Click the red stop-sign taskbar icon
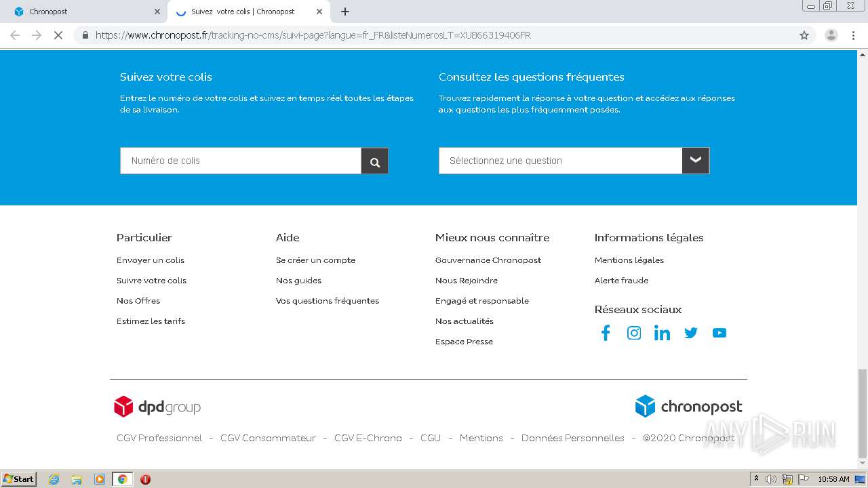 point(145,479)
